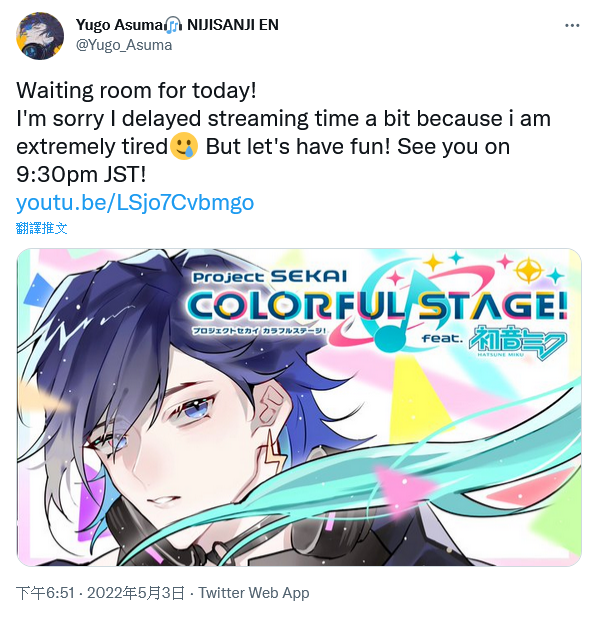The height and width of the screenshot is (619, 598).
Task: Click the @Yugo_Asuma handle
Action: click(124, 45)
